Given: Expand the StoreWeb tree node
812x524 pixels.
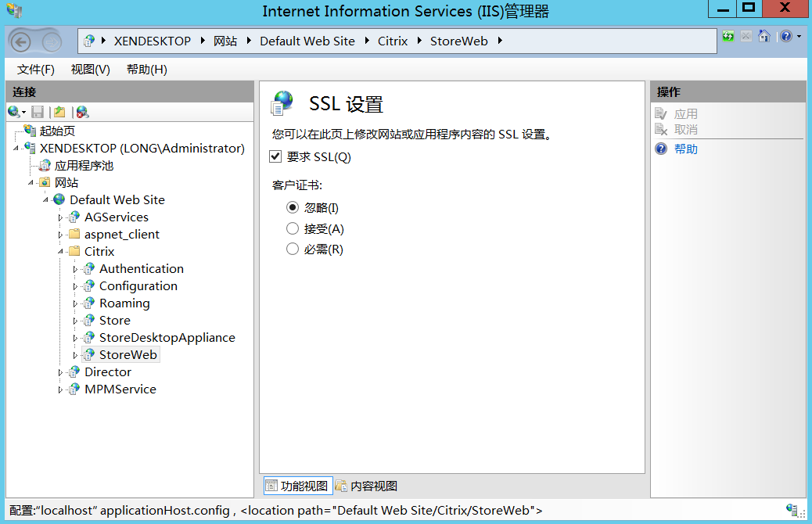Looking at the screenshot, I should (x=76, y=355).
